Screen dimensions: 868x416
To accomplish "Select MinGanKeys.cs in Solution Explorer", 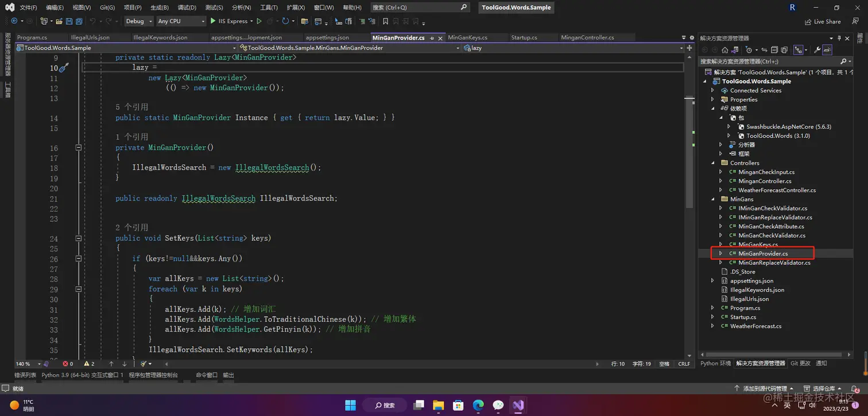I will coord(758,245).
